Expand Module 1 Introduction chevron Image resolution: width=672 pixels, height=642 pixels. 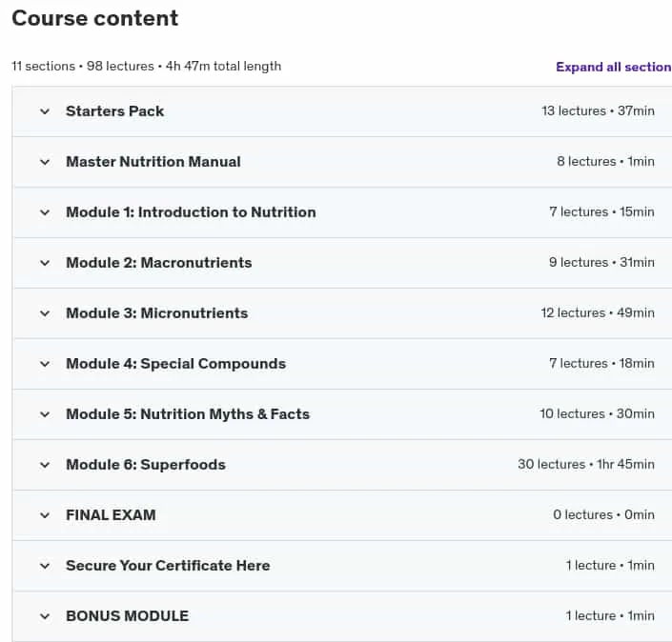click(45, 212)
